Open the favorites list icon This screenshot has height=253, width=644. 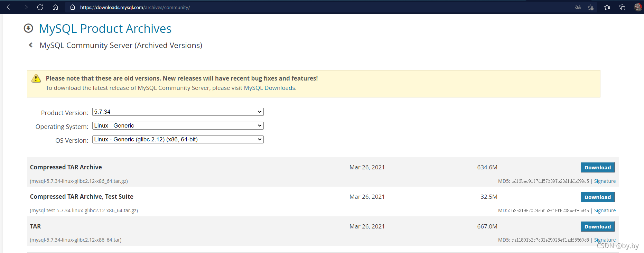pyautogui.click(x=607, y=7)
